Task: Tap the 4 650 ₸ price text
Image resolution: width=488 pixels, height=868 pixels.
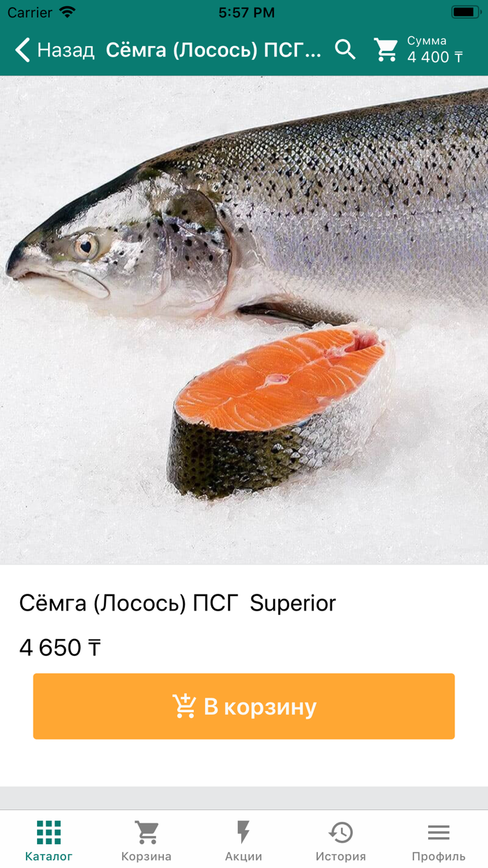Action: pos(60,648)
